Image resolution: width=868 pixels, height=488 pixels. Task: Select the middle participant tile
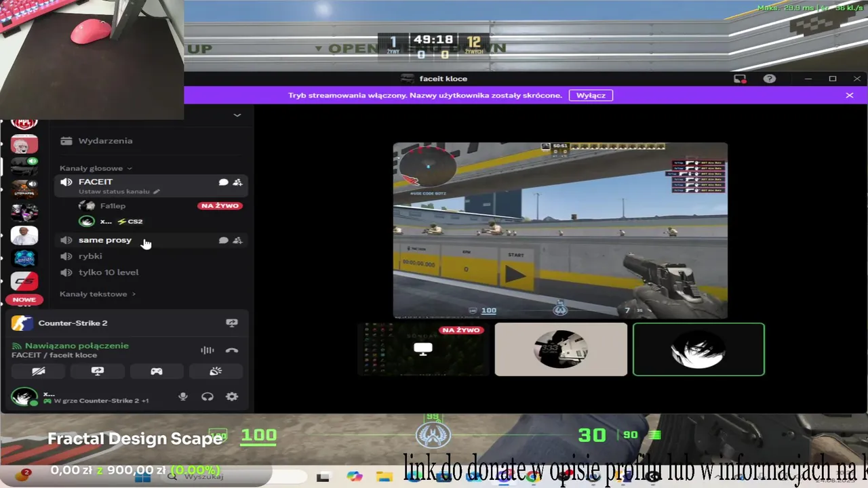tap(561, 349)
